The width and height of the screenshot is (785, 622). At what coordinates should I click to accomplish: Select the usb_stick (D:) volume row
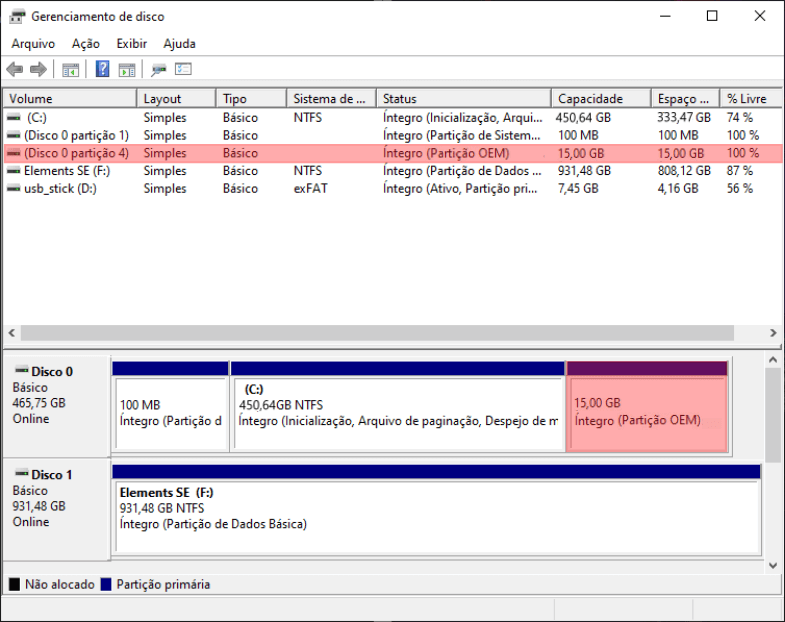60,189
